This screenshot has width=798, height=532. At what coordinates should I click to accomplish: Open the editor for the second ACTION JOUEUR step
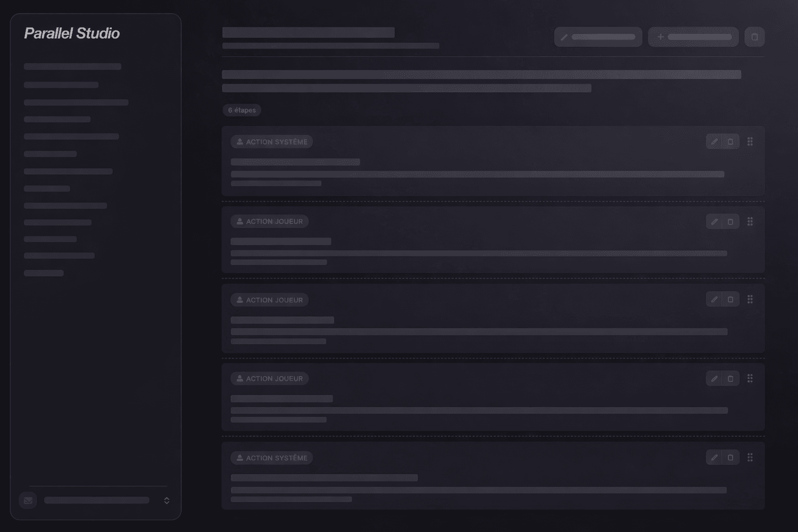(x=714, y=299)
